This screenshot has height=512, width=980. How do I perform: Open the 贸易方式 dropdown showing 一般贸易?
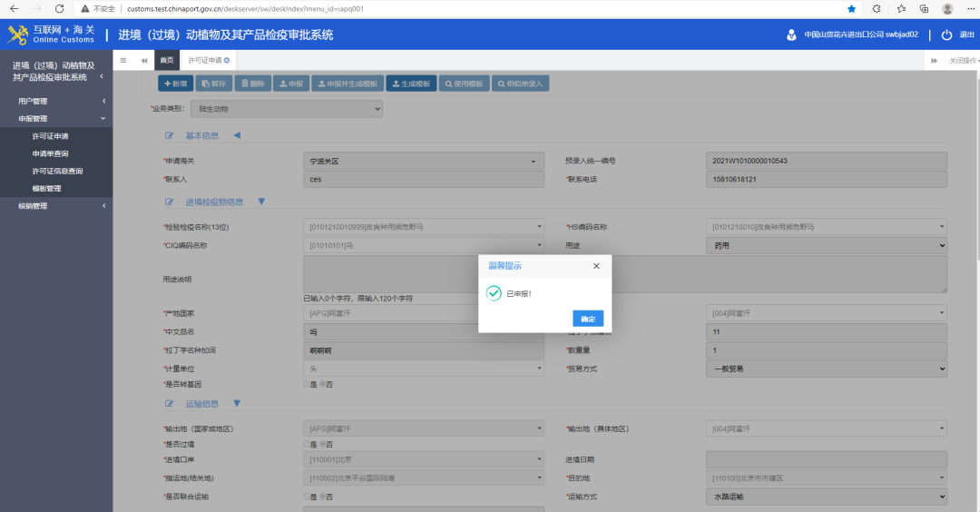(827, 369)
